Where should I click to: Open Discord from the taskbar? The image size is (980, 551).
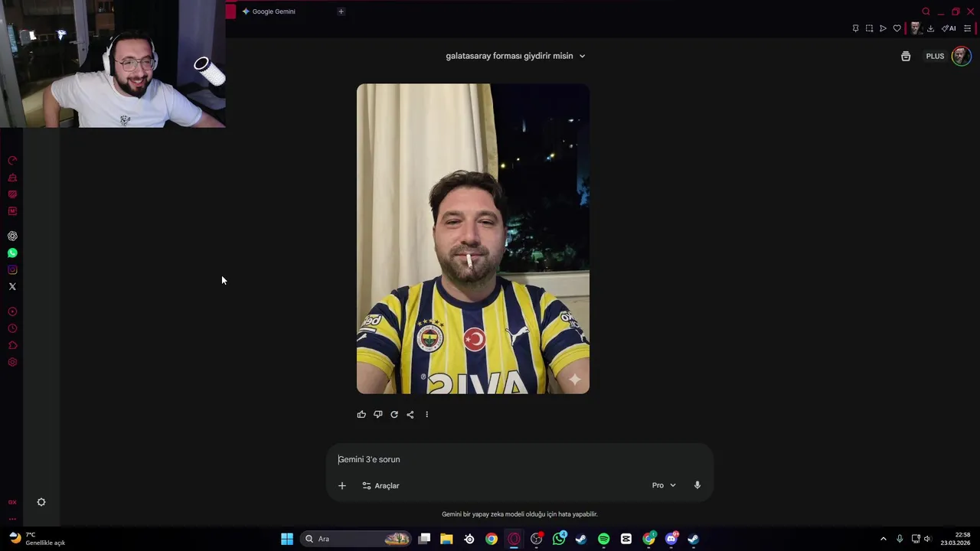pyautogui.click(x=671, y=539)
